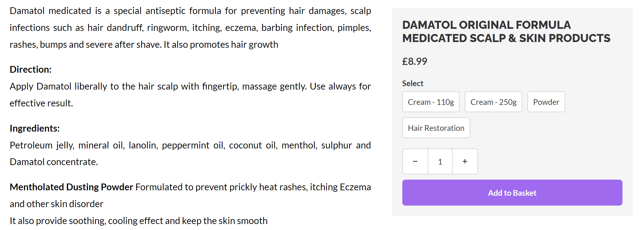Click the Mentholated Dusting Powder bold text
The height and width of the screenshot is (230, 644).
(71, 187)
